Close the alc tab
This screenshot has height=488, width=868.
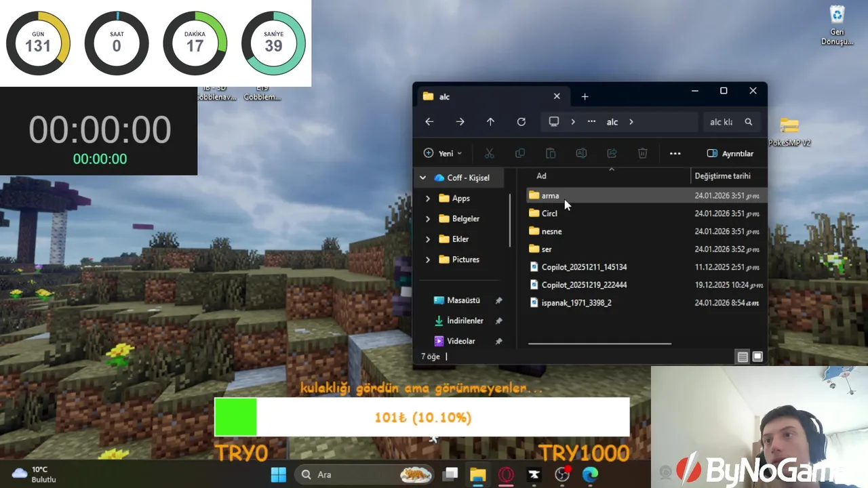tap(557, 96)
